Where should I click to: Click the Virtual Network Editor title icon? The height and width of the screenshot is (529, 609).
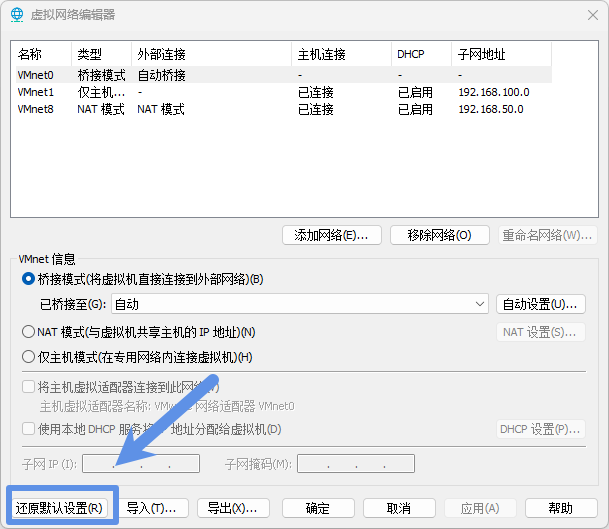tap(17, 14)
